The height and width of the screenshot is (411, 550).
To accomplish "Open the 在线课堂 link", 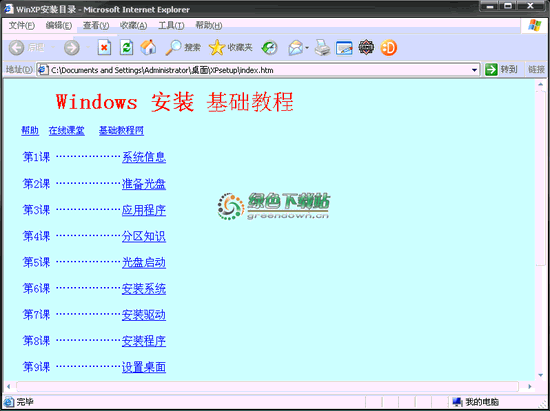I will pos(67,130).
